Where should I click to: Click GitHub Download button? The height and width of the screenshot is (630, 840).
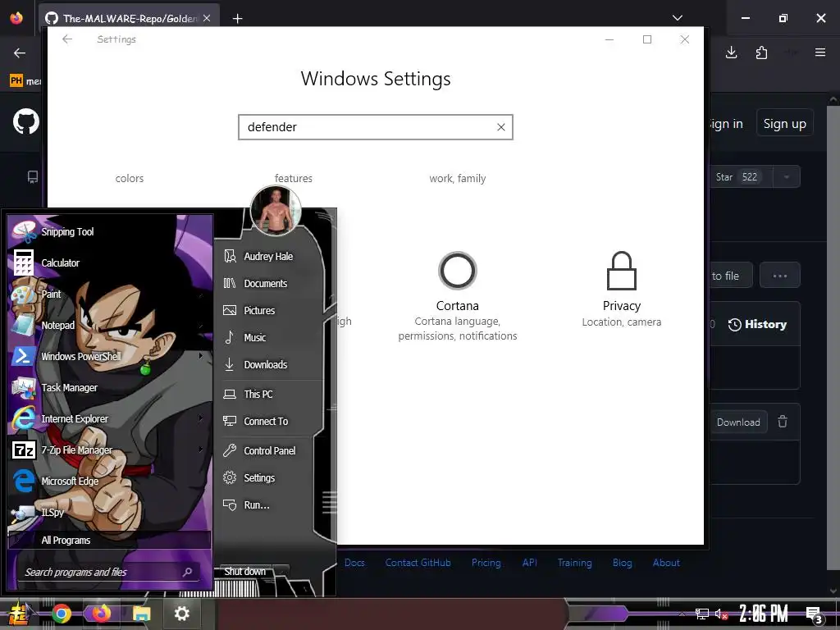[738, 422]
